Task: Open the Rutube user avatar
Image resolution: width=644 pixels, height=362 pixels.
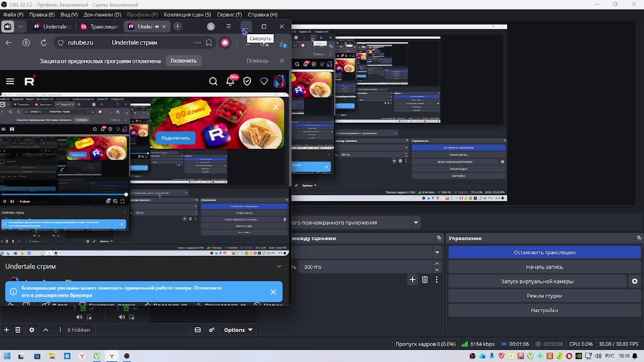Action: click(280, 81)
